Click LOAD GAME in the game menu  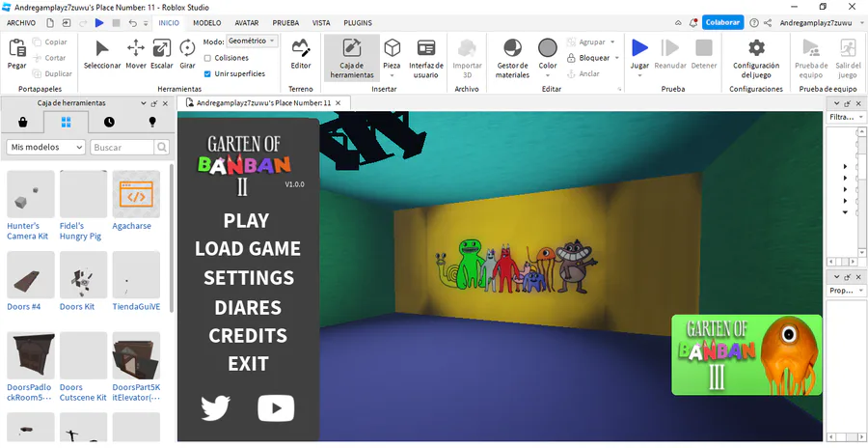pyautogui.click(x=248, y=248)
